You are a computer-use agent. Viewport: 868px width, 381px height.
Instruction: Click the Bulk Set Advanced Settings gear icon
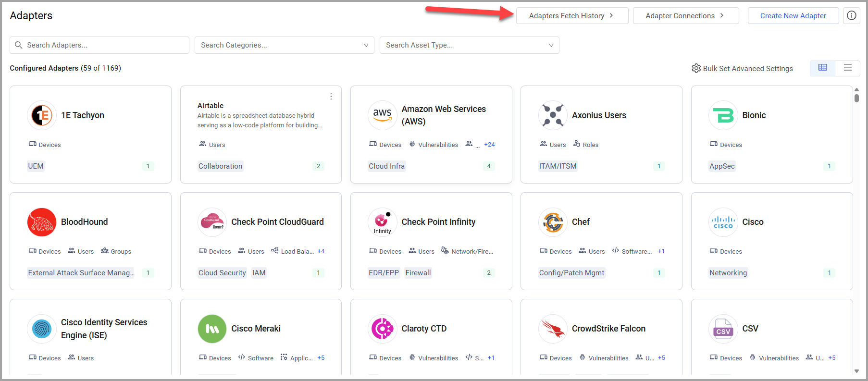coord(696,68)
